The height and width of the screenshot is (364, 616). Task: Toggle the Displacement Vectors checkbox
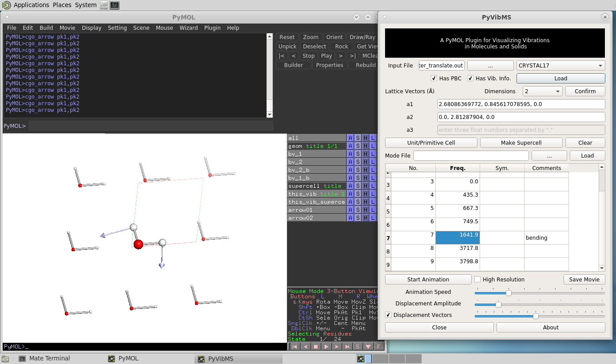pyautogui.click(x=388, y=315)
